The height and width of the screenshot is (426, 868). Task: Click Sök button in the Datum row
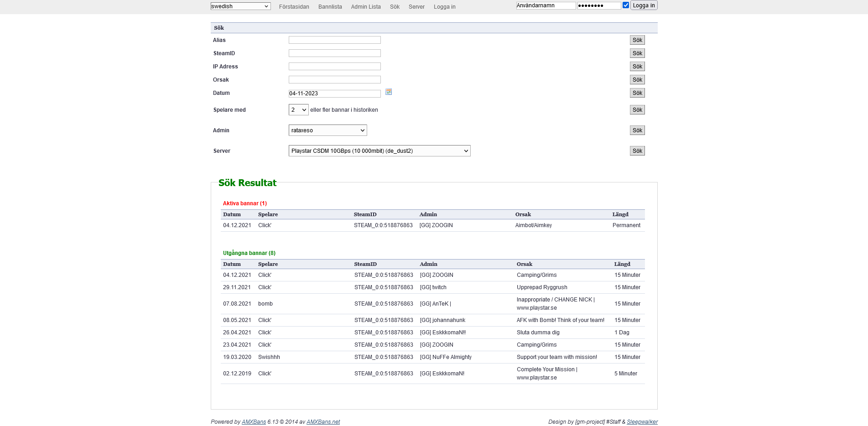pos(637,93)
